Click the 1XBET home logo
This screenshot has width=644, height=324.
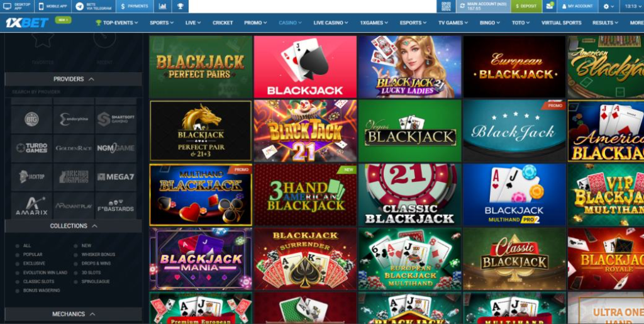coord(26,23)
